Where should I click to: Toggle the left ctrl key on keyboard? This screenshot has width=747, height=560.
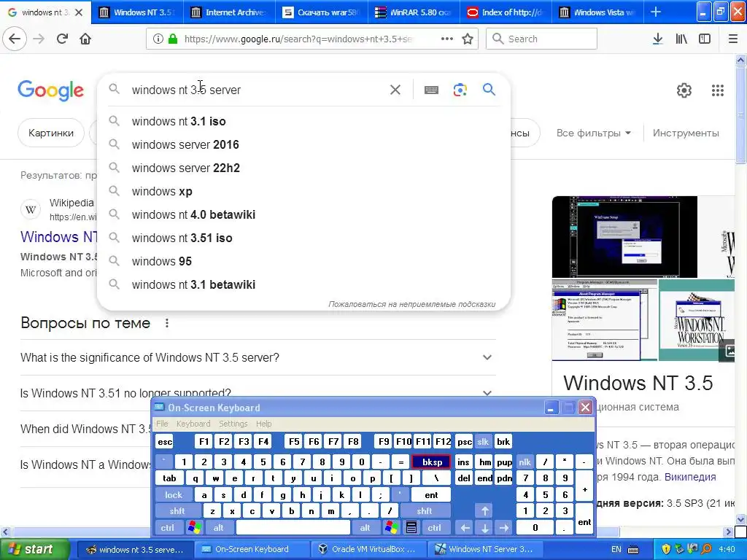[x=167, y=528]
